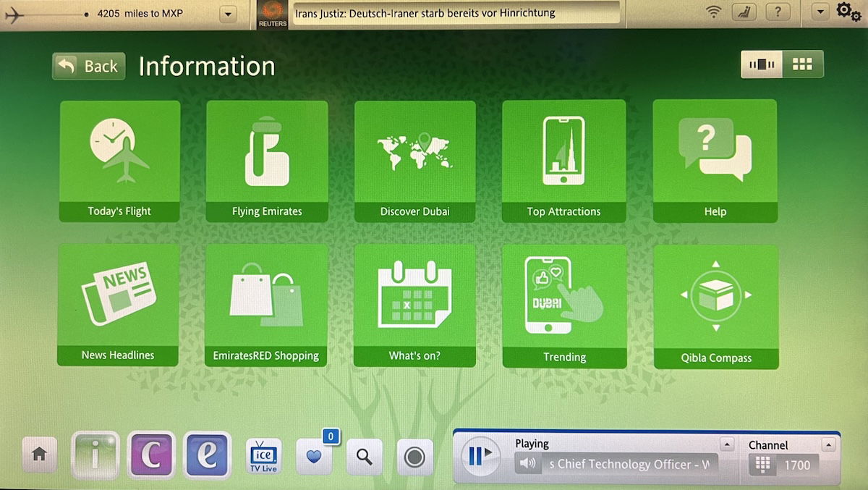The width and height of the screenshot is (868, 490).
Task: Expand the Playing panel arrow
Action: [726, 444]
